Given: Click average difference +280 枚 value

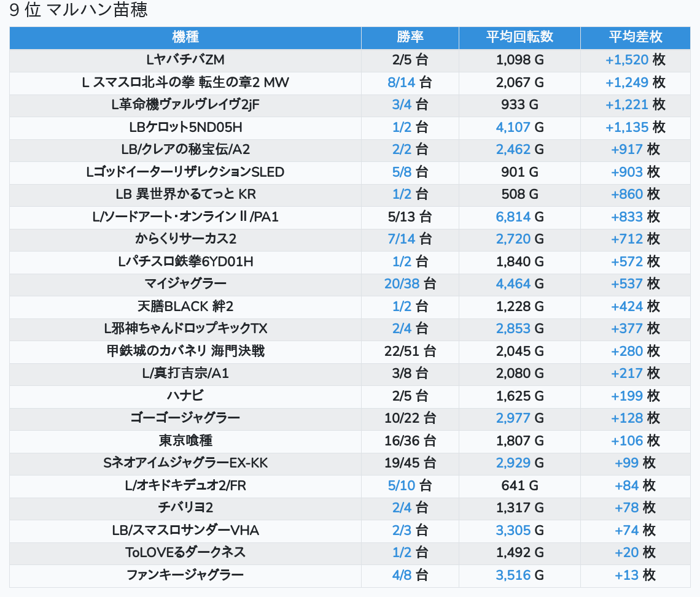Looking at the screenshot, I should coord(636,351).
